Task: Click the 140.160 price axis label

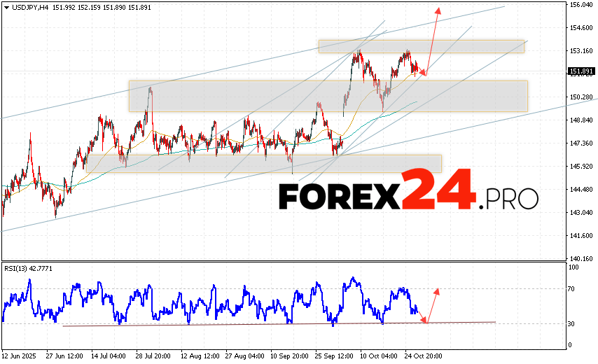Action: (x=581, y=258)
